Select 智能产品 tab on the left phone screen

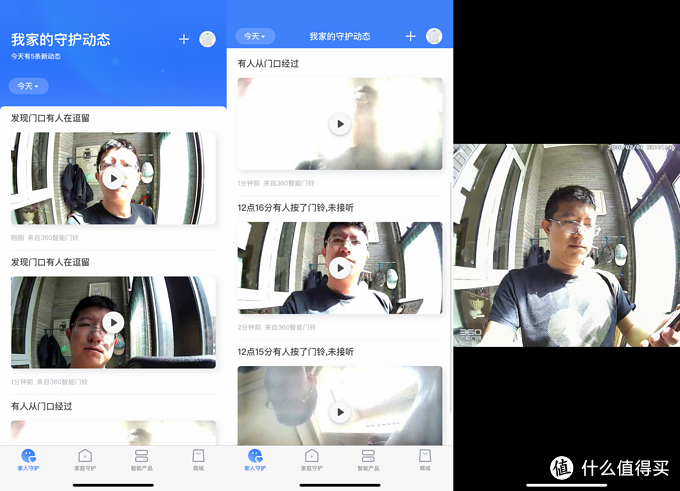coord(141,460)
